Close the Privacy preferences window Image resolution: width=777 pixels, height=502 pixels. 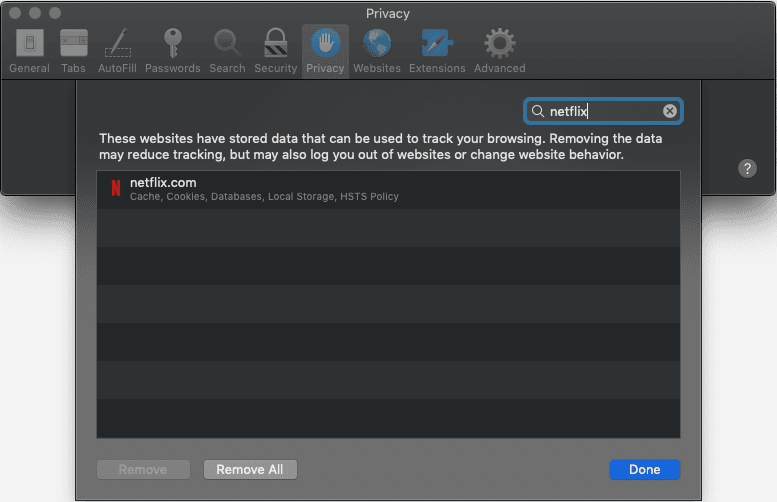15,13
